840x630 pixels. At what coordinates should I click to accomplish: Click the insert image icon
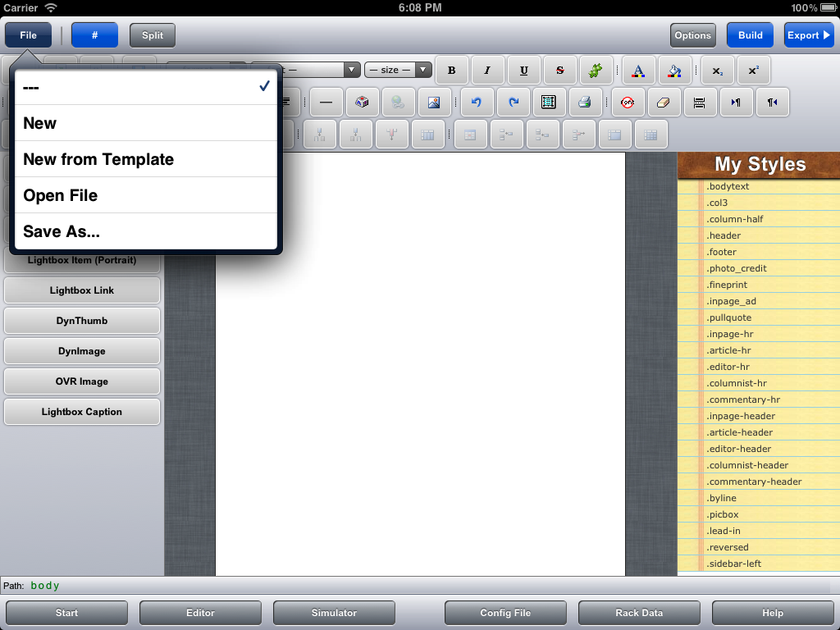coord(435,103)
